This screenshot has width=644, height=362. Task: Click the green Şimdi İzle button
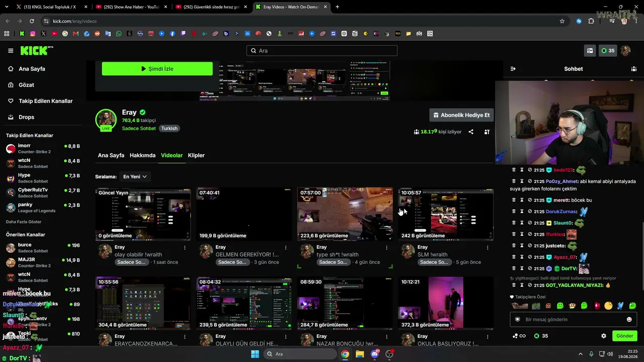click(157, 69)
